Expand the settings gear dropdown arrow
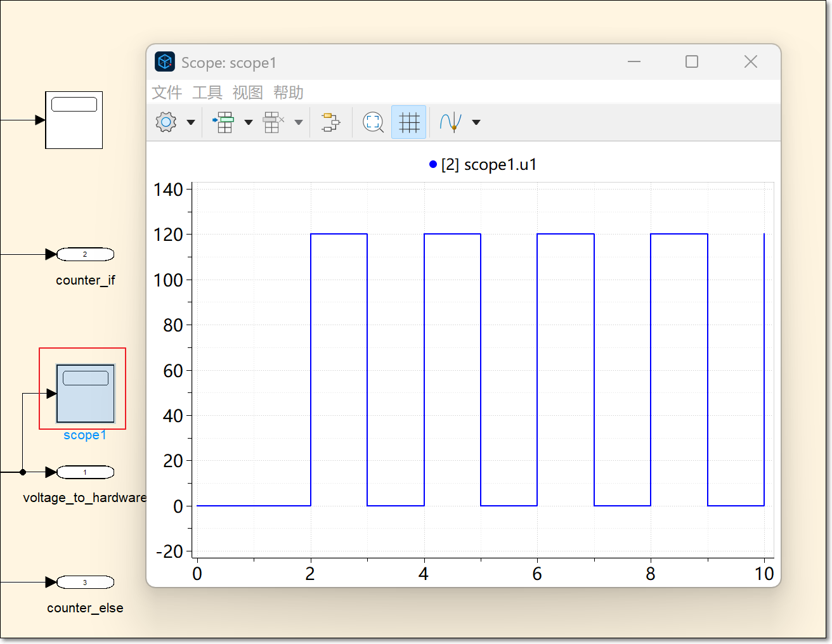The width and height of the screenshot is (832, 644). 191,122
